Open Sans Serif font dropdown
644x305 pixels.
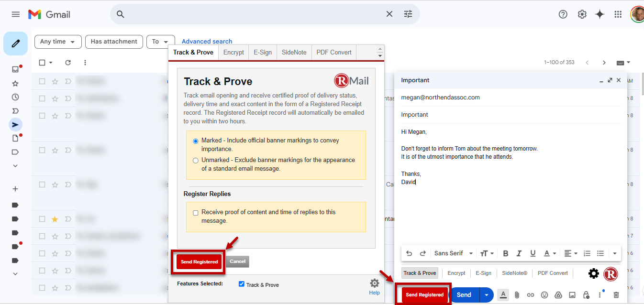[454, 253]
